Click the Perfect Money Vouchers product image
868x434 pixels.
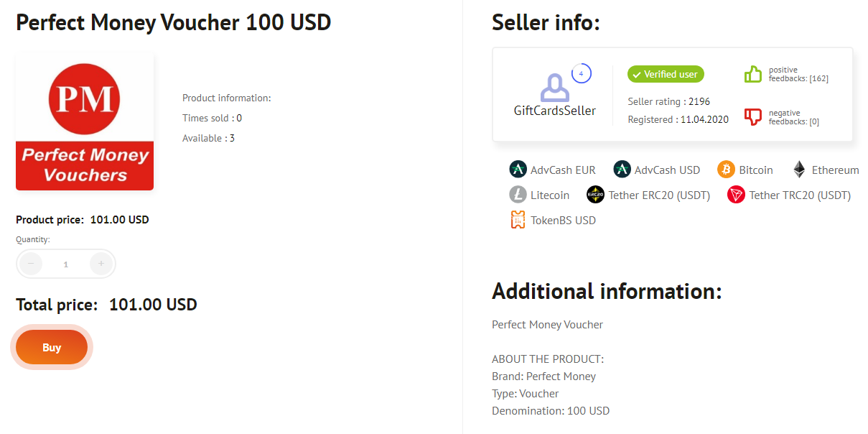[85, 121]
